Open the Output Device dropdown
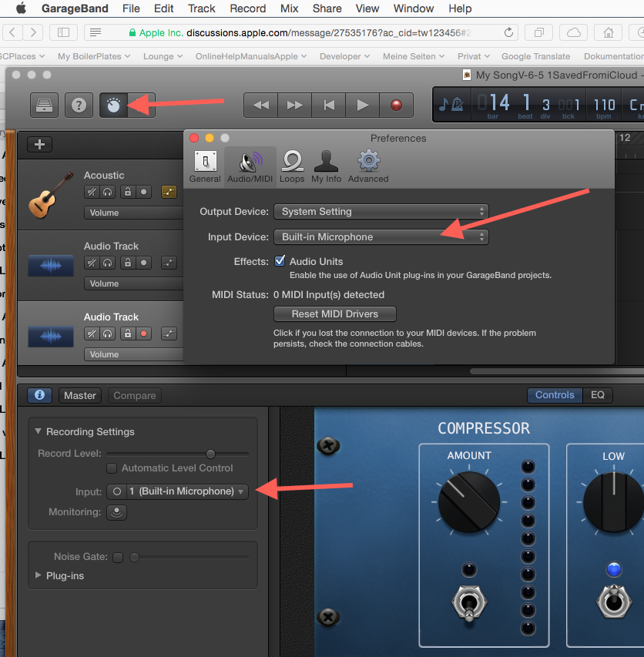 click(381, 212)
